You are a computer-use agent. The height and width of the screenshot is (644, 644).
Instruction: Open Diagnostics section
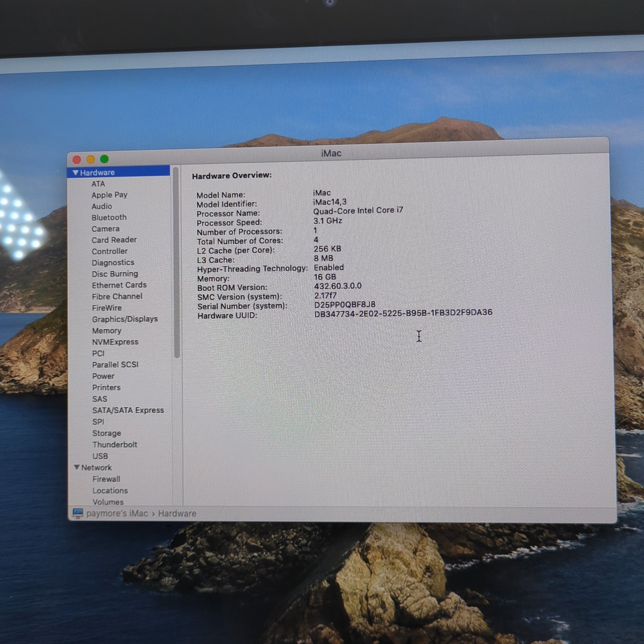(x=113, y=263)
